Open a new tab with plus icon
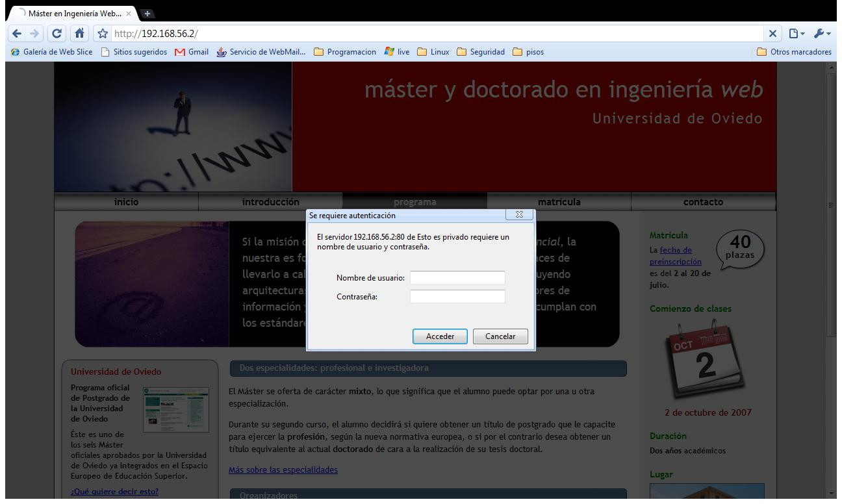The image size is (842, 504). click(147, 13)
